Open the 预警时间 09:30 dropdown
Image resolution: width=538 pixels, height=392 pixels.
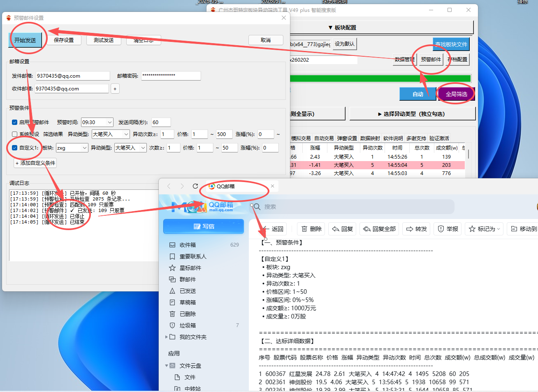(97, 122)
